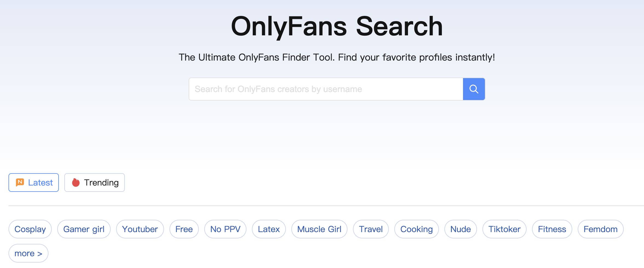Choose the Free category tag
The width and height of the screenshot is (644, 268).
[184, 229]
